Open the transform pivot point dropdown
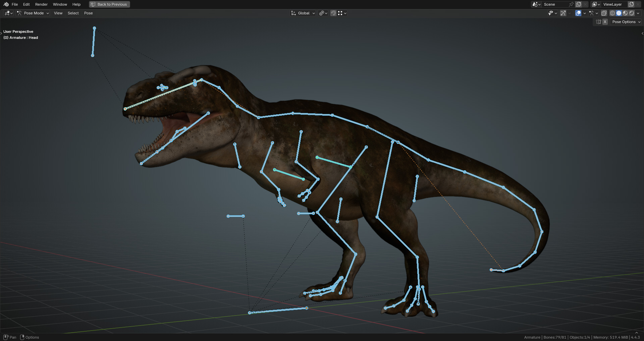Viewport: 644px width, 341px height. 323,13
